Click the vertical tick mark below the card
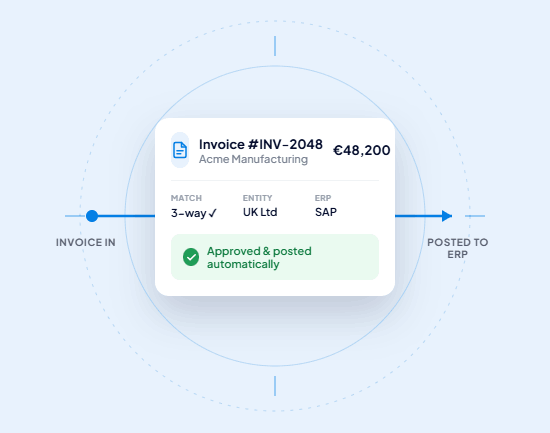550x433 pixels. [275, 386]
